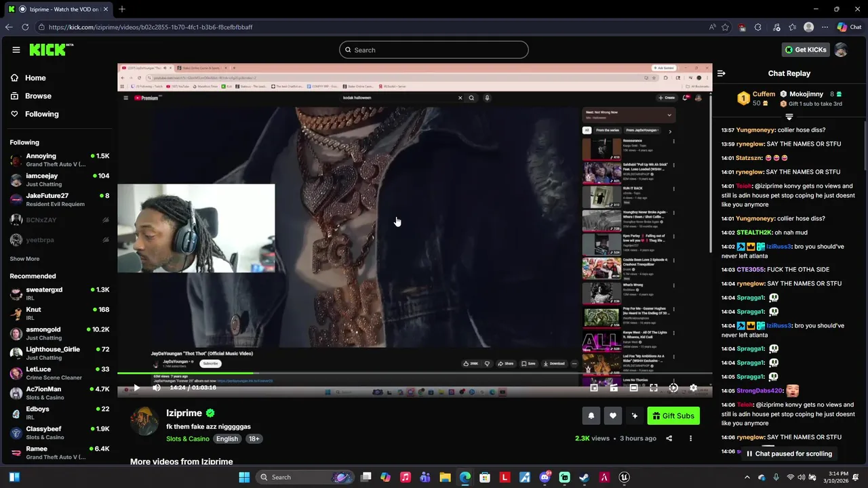Open the Annoying channel in Following list
This screenshot has height=488, width=868.
(59, 160)
